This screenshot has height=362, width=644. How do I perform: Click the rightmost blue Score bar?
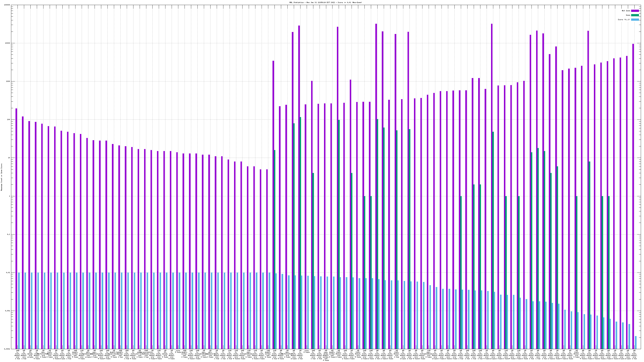click(636, 342)
